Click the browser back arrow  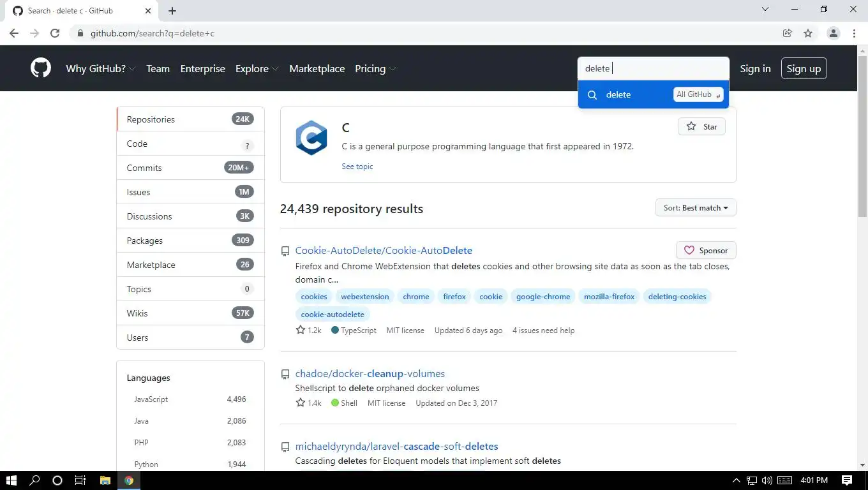14,33
